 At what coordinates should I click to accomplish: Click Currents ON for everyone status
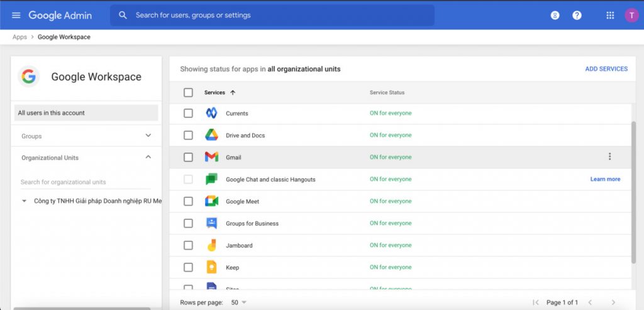pyautogui.click(x=391, y=113)
